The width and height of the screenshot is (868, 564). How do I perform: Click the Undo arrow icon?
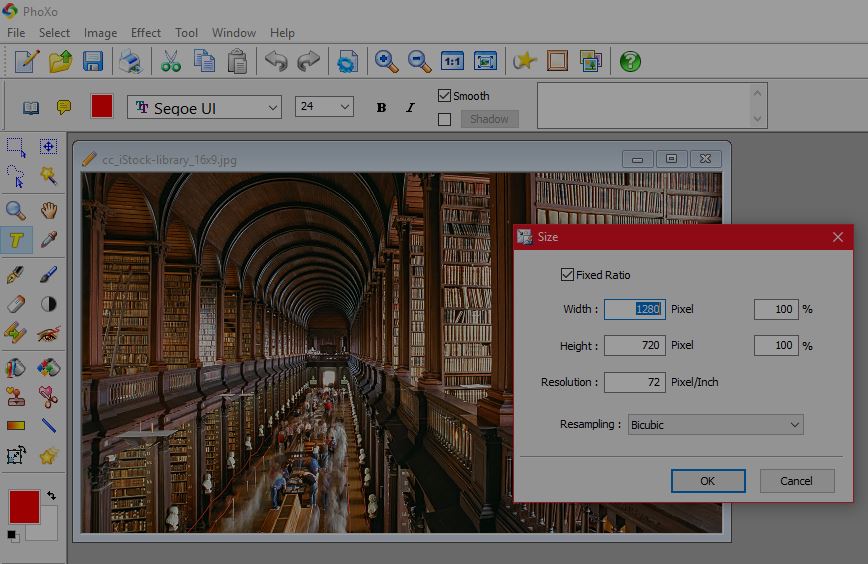pos(275,61)
